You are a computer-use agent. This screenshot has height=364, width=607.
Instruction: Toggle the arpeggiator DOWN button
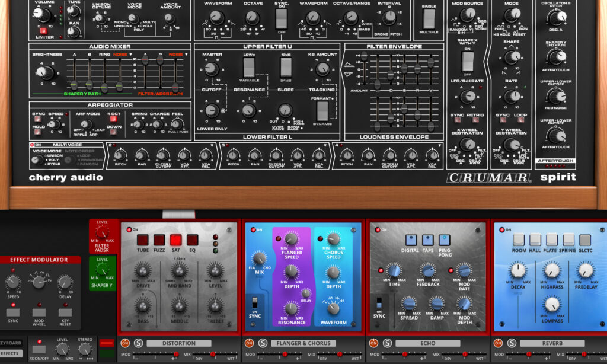(113, 132)
